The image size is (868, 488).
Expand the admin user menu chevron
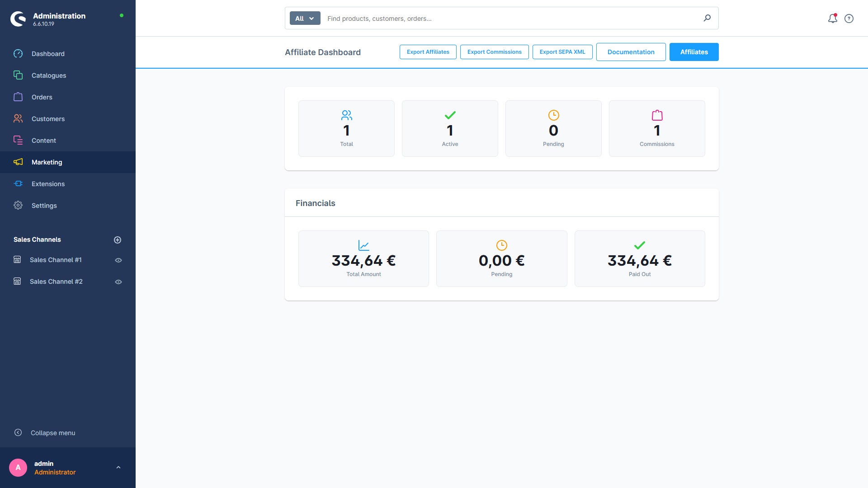point(118,468)
